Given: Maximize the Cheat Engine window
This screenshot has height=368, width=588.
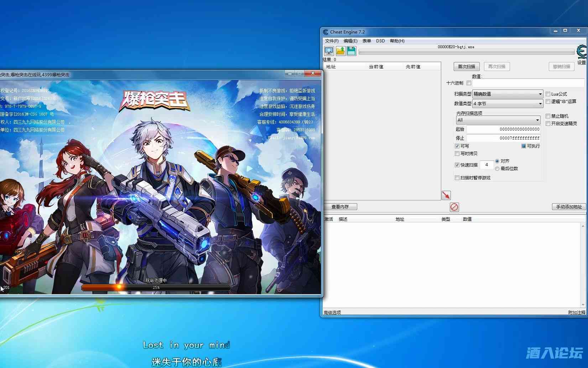Looking at the screenshot, I should point(565,31).
